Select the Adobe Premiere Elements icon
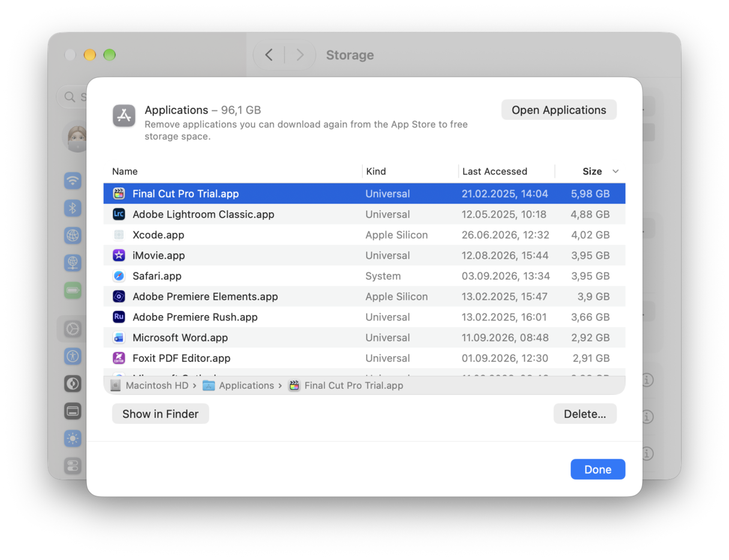Screen dimensions: 729x560 pos(119,297)
